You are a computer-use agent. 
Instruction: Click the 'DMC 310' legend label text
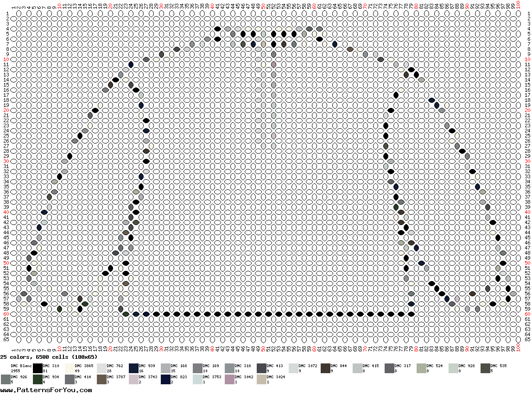pos(51,366)
